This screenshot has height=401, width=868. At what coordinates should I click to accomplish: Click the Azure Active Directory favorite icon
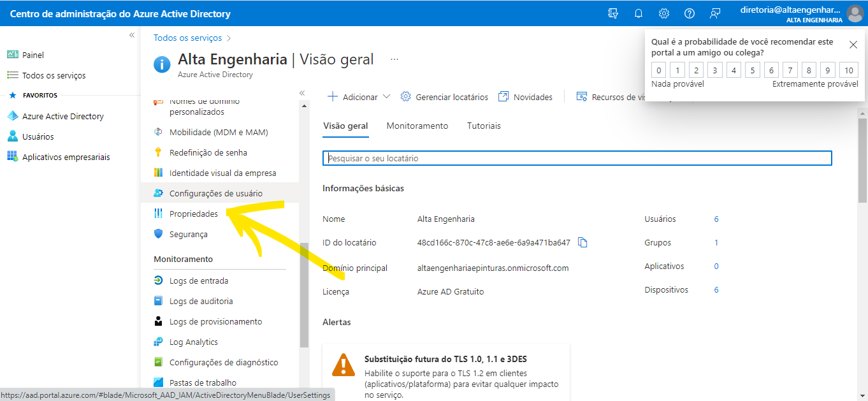(12, 116)
